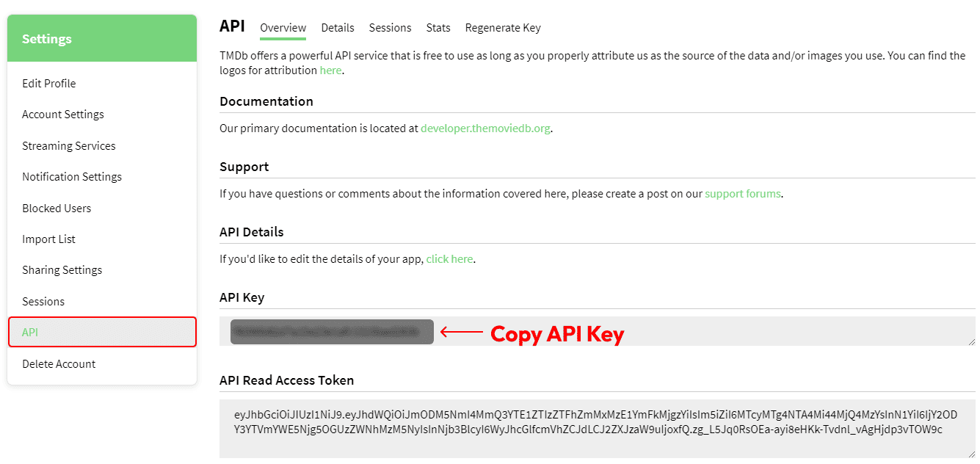
Task: Click Delete Account in sidebar
Action: click(x=59, y=364)
